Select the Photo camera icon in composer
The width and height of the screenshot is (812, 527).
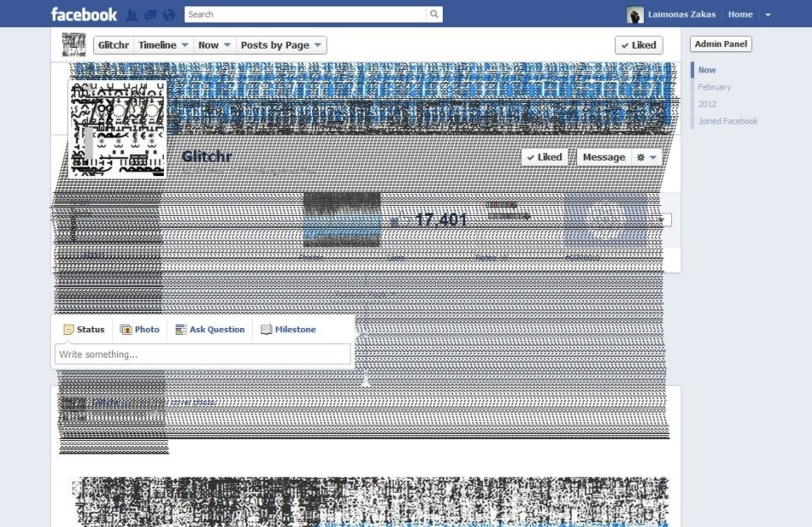[126, 330]
